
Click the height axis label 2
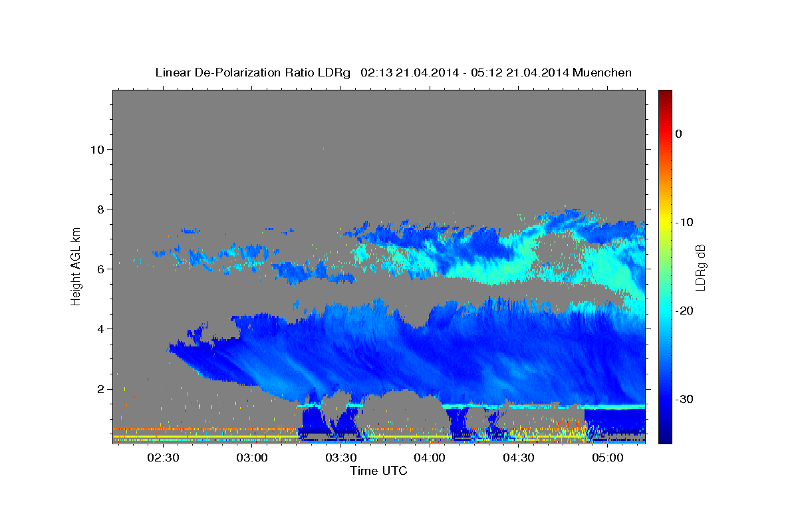100,389
